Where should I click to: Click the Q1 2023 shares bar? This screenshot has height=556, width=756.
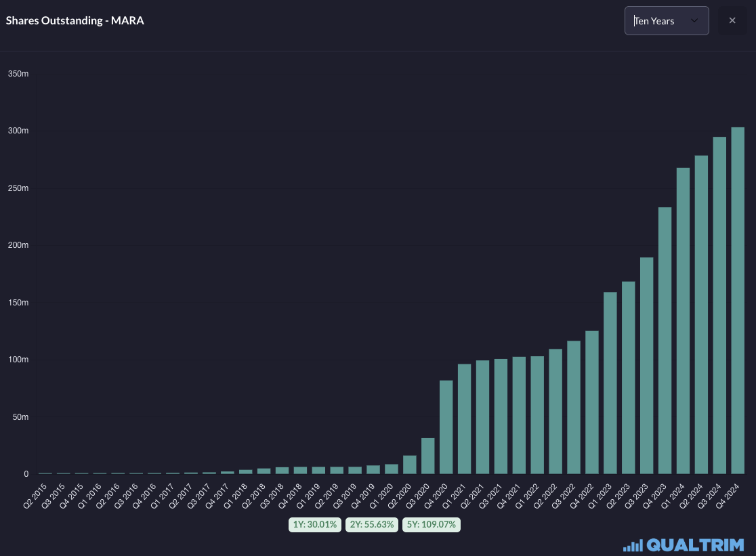(x=610, y=383)
